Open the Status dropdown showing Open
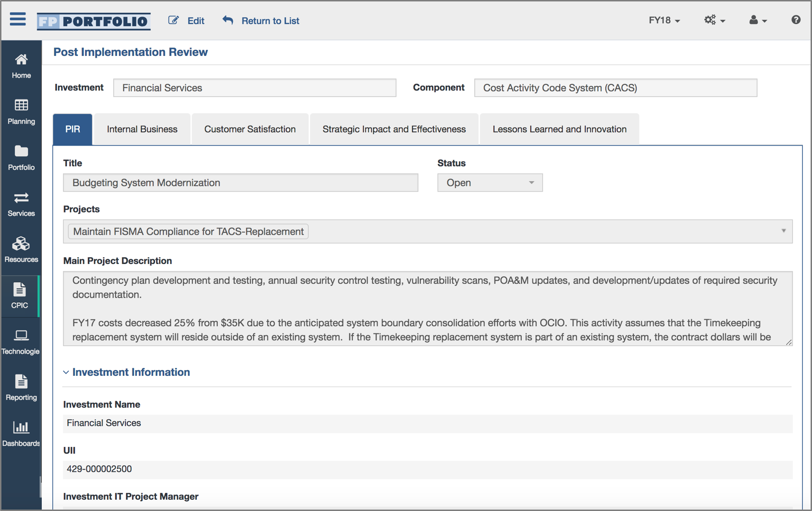 click(490, 182)
